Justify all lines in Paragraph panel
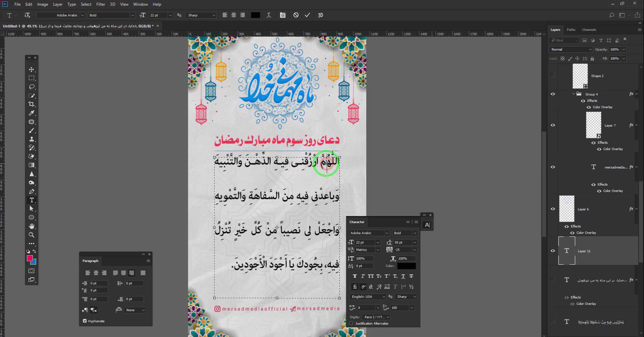 tap(143, 273)
